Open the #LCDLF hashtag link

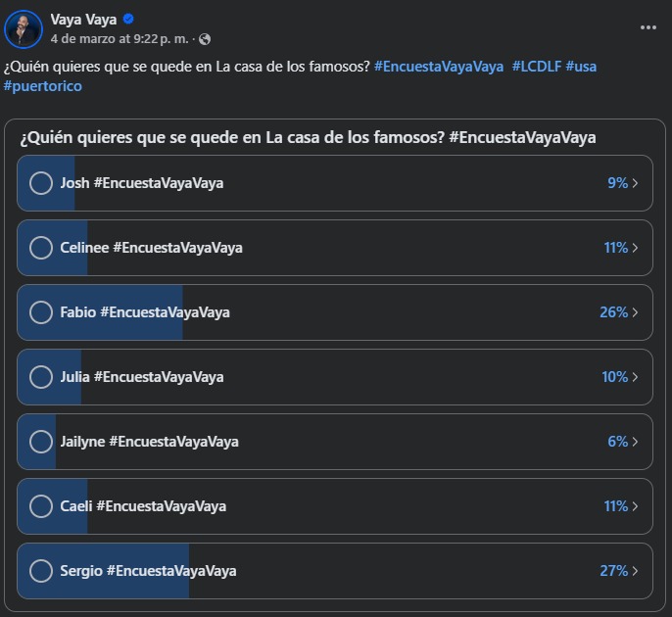536,67
